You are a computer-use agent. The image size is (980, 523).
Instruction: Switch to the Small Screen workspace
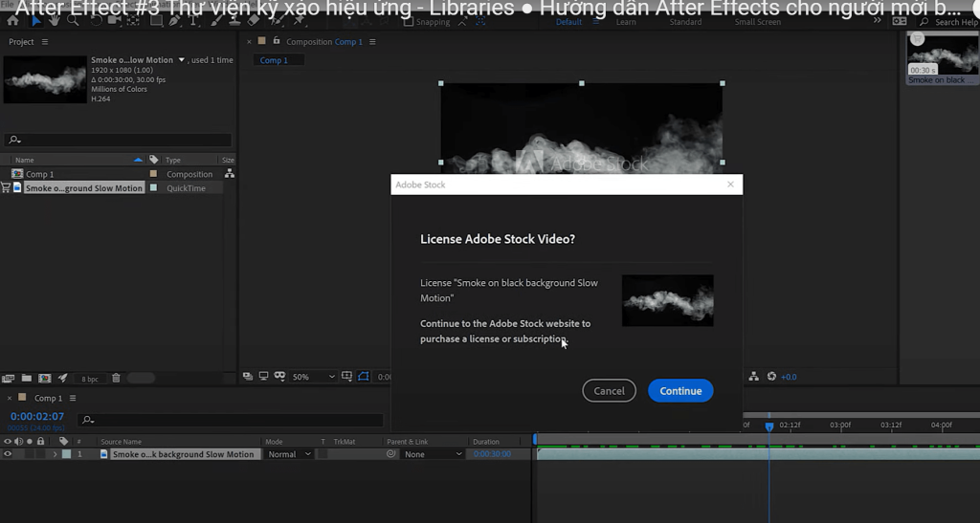point(758,22)
